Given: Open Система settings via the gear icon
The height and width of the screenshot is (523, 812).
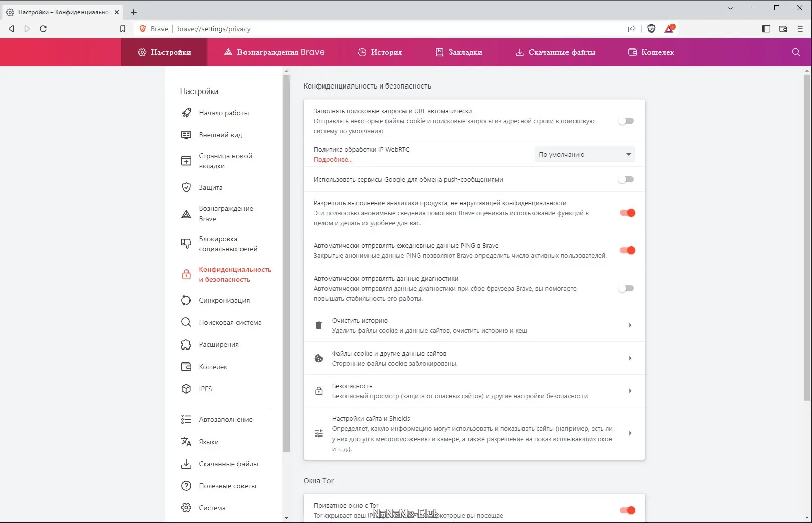Looking at the screenshot, I should pyautogui.click(x=186, y=508).
